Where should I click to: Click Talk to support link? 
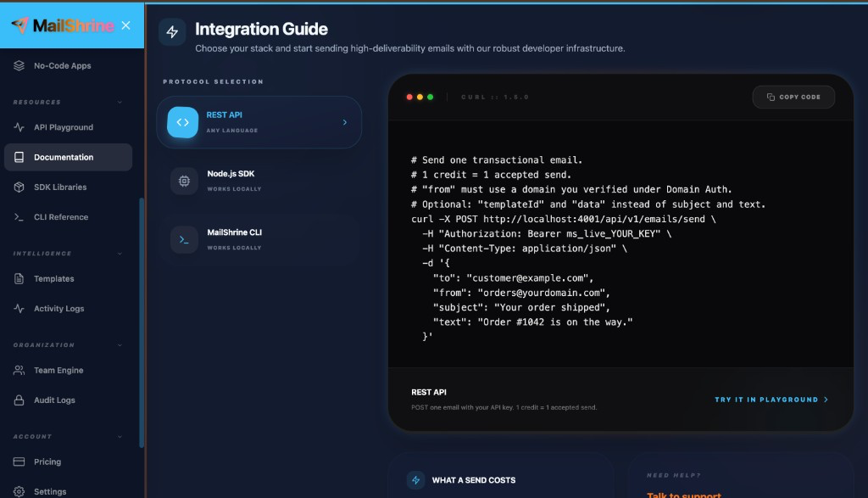coord(684,495)
